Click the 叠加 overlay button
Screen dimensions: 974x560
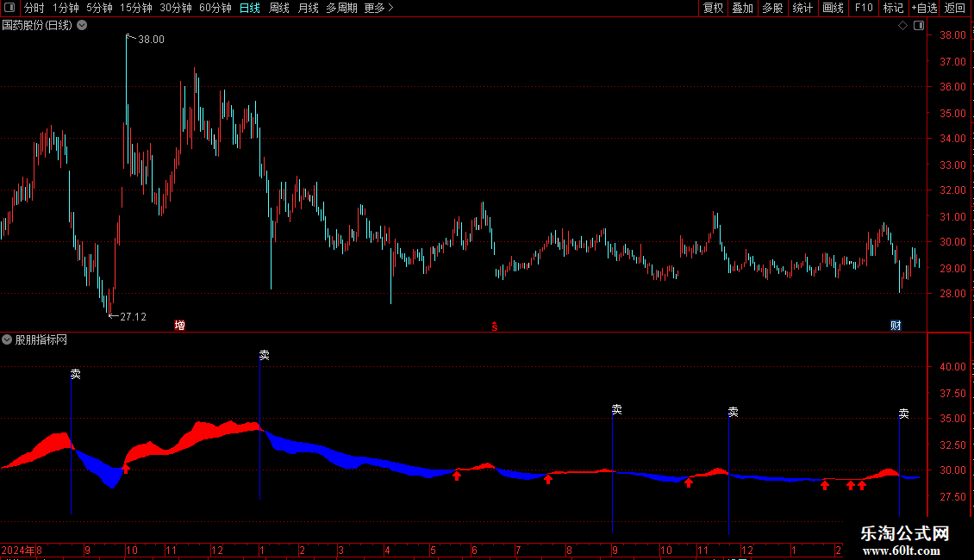(742, 8)
